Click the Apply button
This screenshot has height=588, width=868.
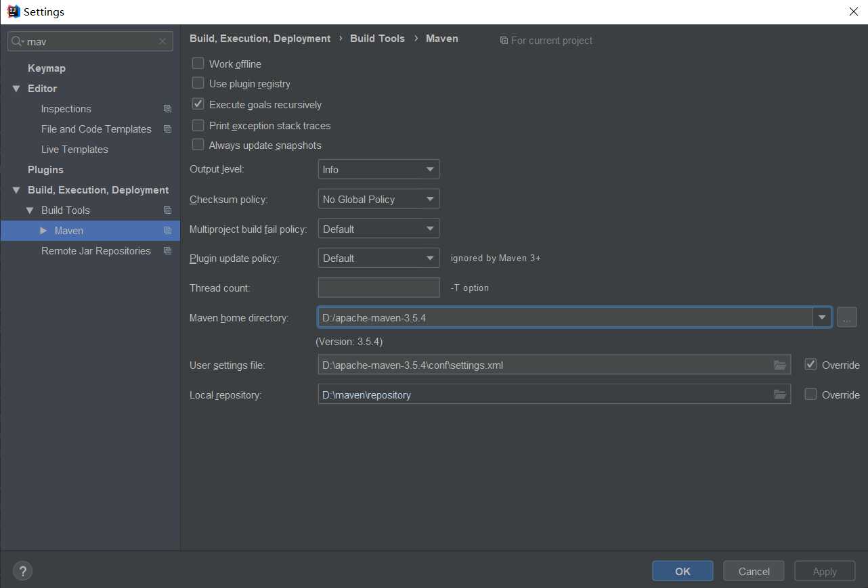pyautogui.click(x=825, y=571)
